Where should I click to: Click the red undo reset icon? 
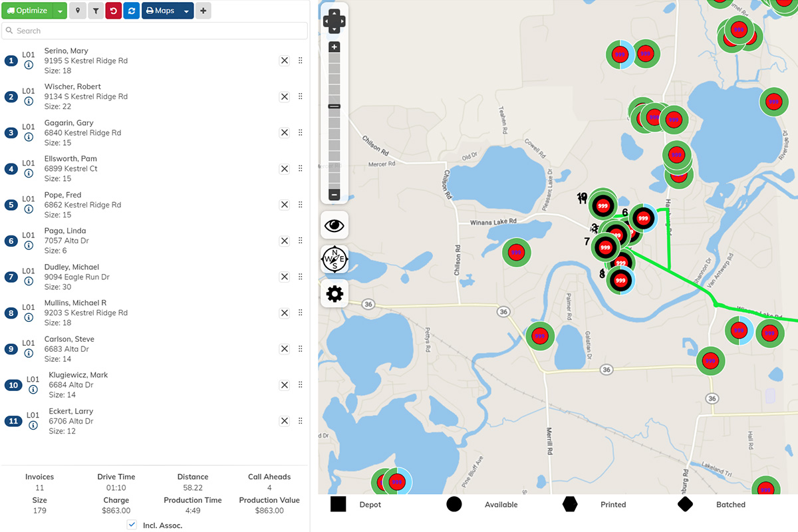point(114,11)
